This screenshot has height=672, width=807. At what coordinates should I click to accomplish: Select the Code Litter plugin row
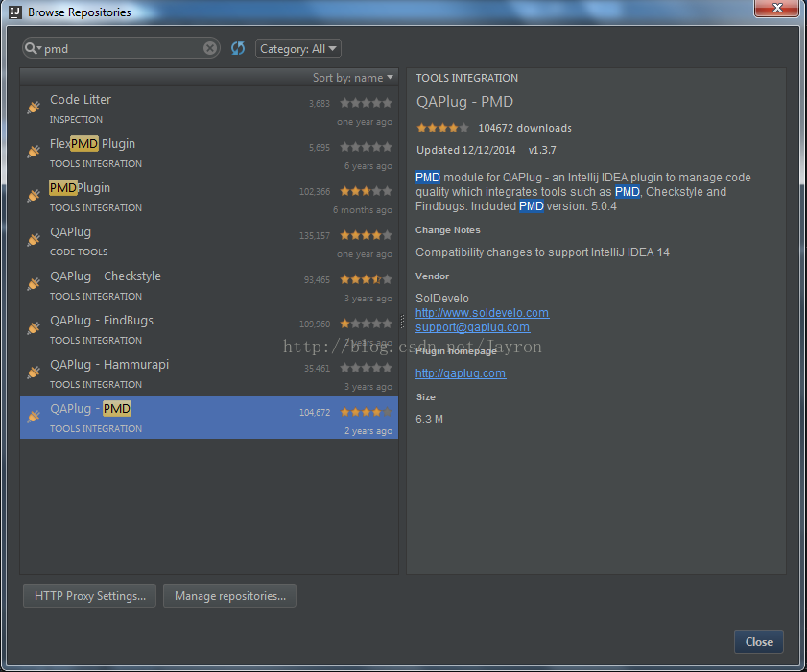coord(209,108)
